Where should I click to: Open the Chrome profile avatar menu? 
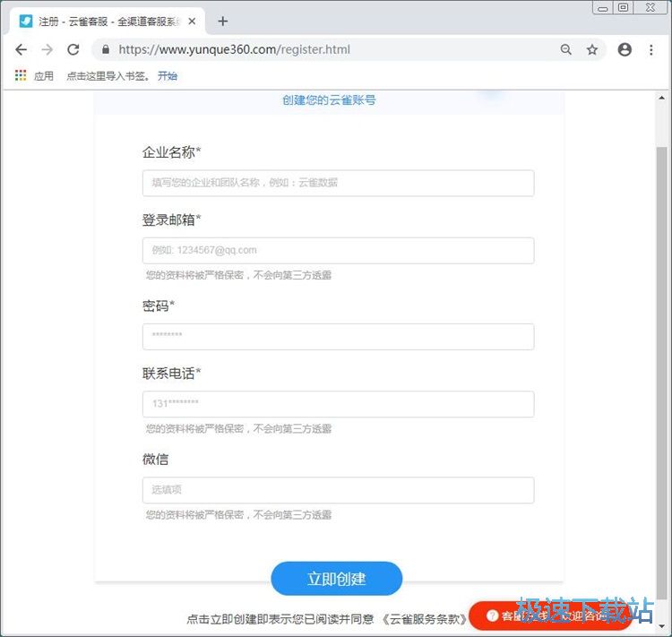point(625,50)
